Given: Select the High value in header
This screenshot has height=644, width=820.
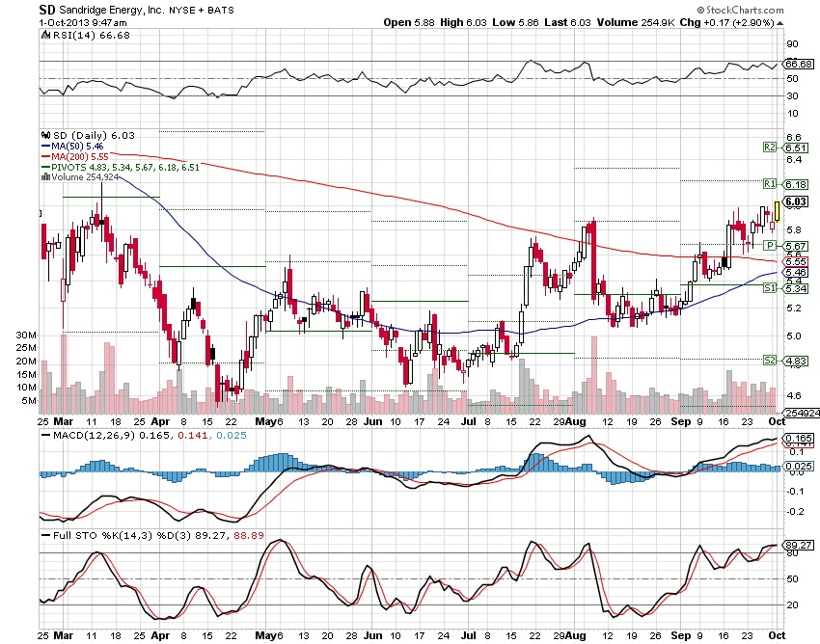Looking at the screenshot, I should coord(463,22).
